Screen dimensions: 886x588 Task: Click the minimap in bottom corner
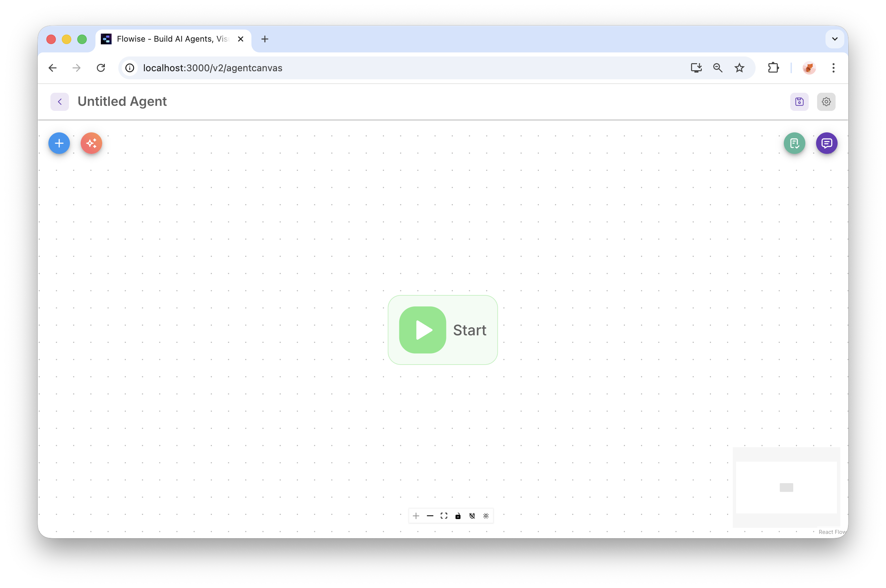pos(786,487)
